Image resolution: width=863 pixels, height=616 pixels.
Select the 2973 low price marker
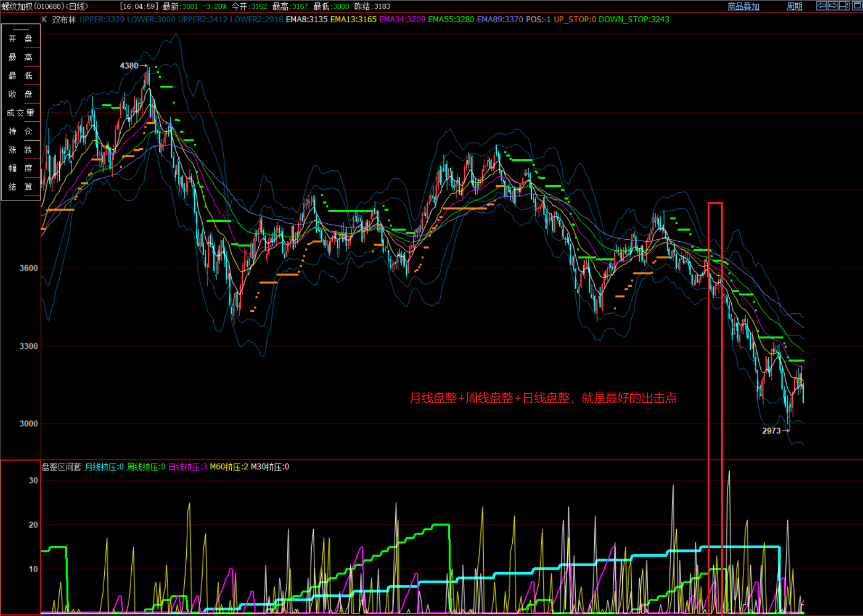pyautogui.click(x=771, y=431)
